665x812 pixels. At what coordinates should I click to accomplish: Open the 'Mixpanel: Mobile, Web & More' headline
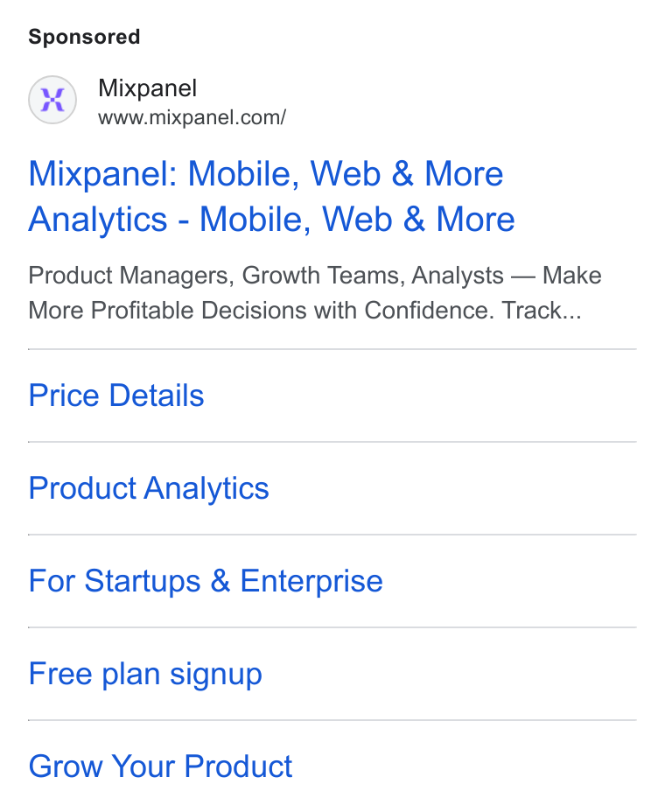click(x=266, y=173)
